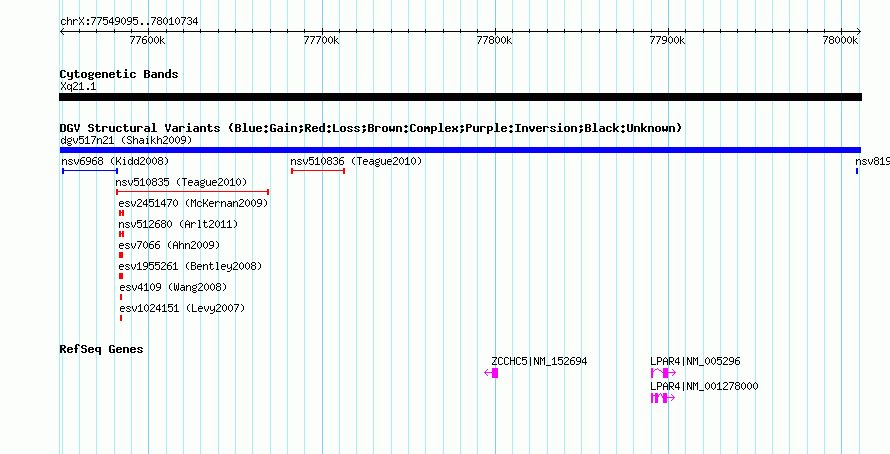Click the LPAR4|NM_005296 label
Viewport: 890px width, 454px height.
click(695, 361)
